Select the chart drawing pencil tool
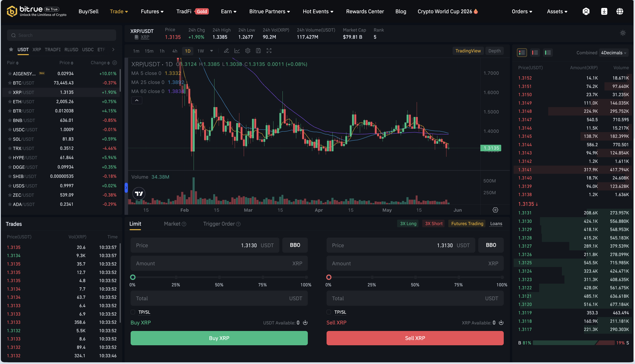 point(226,51)
